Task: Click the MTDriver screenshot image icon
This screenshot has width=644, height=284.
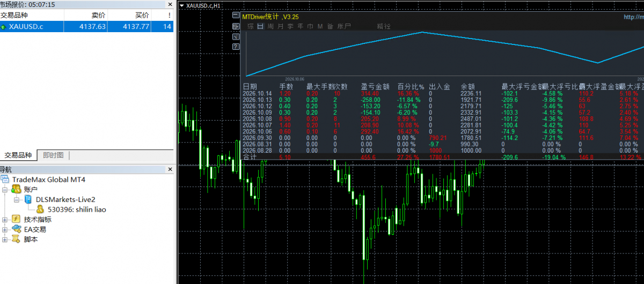Action: [x=236, y=26]
